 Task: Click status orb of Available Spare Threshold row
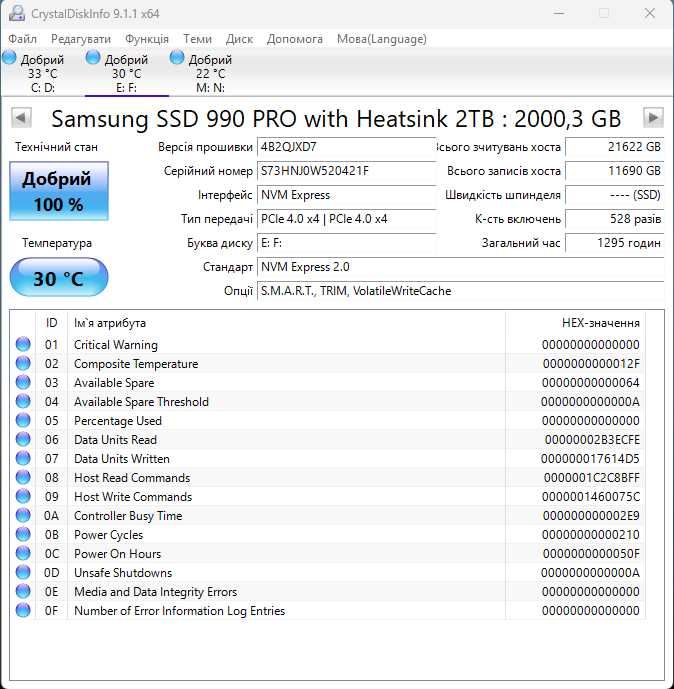pos(23,401)
